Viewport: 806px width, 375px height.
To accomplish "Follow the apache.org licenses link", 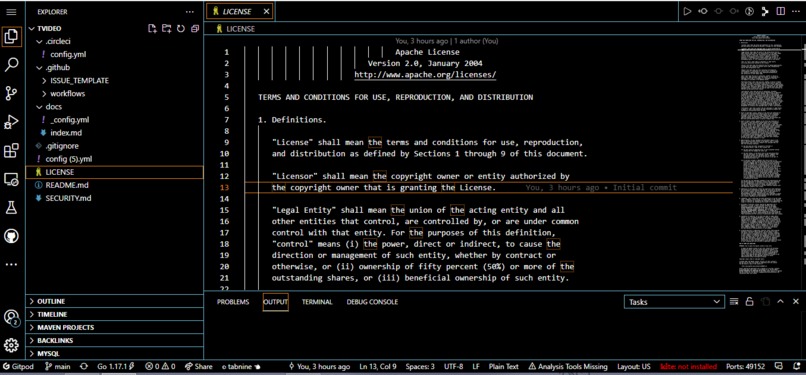I will tap(425, 75).
